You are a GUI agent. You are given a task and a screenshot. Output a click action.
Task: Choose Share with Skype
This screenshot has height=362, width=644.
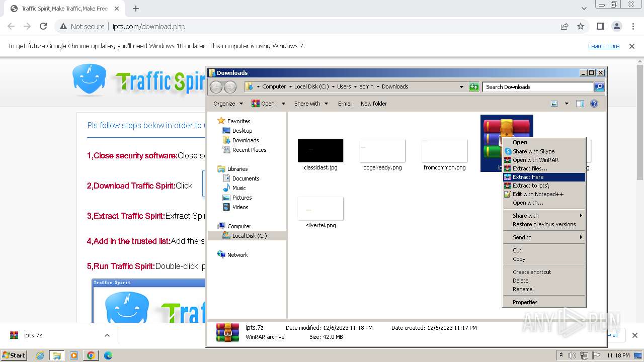point(544,151)
